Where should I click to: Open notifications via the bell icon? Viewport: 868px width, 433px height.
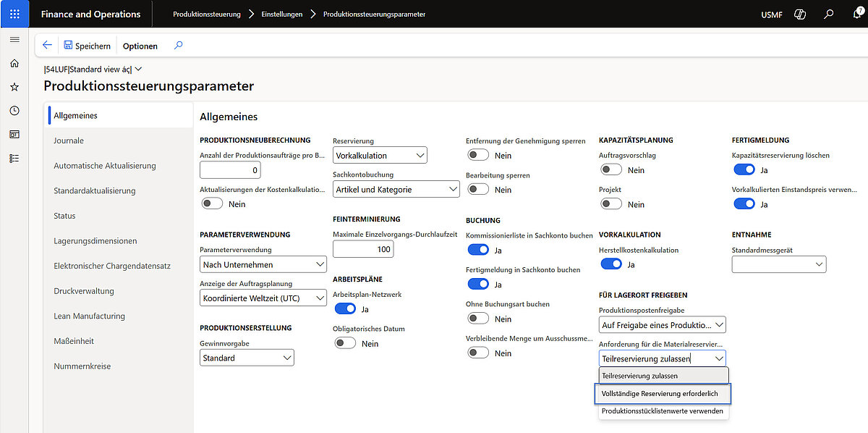coord(855,13)
